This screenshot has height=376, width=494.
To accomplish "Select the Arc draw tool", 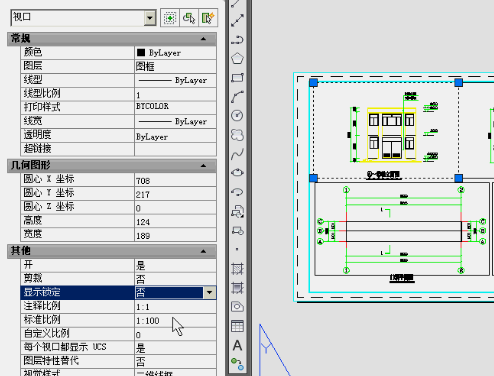I will [237, 97].
